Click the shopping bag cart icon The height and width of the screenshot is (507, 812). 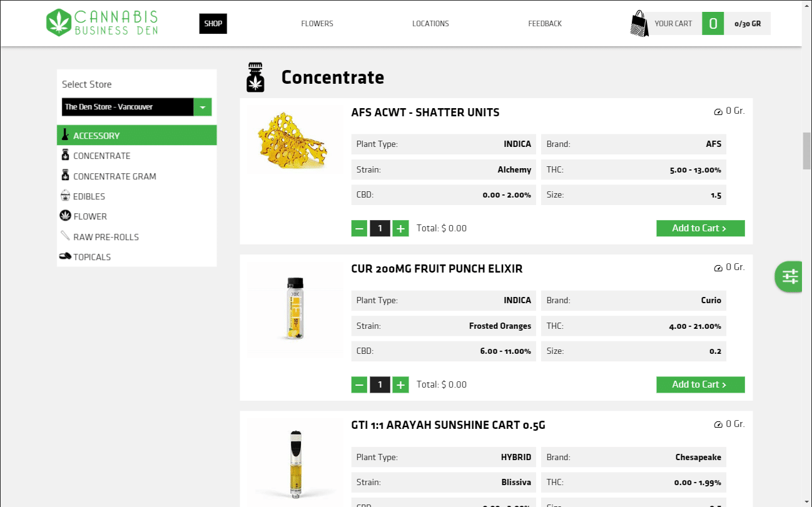[x=639, y=23]
